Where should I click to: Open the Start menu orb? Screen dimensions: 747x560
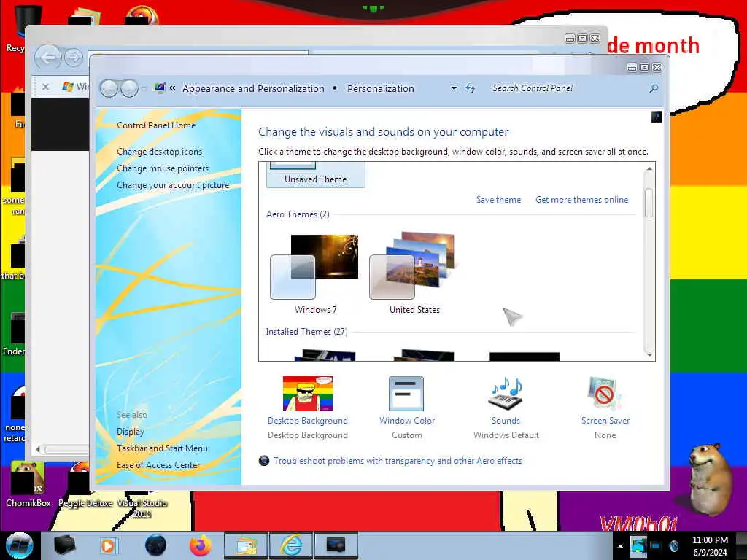19,545
